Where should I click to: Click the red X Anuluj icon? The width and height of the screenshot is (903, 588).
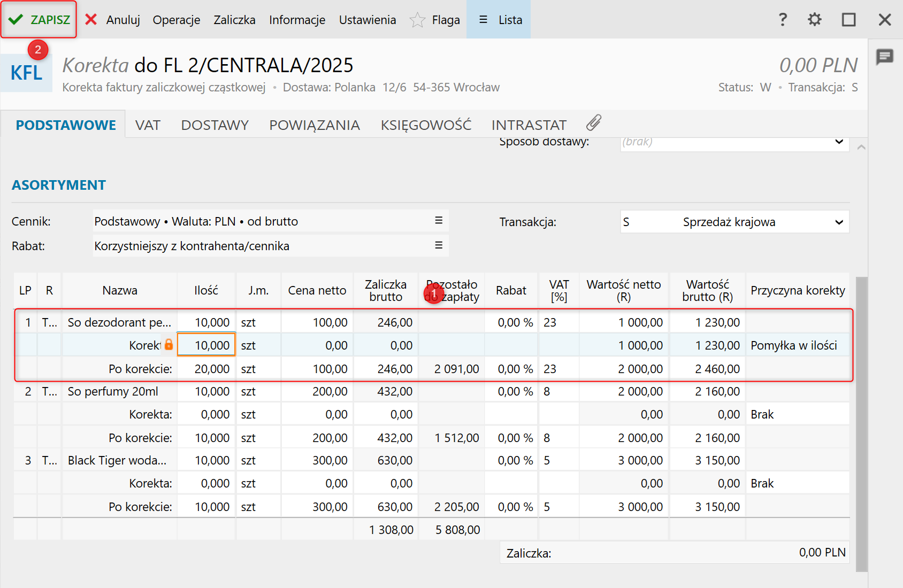click(x=91, y=20)
